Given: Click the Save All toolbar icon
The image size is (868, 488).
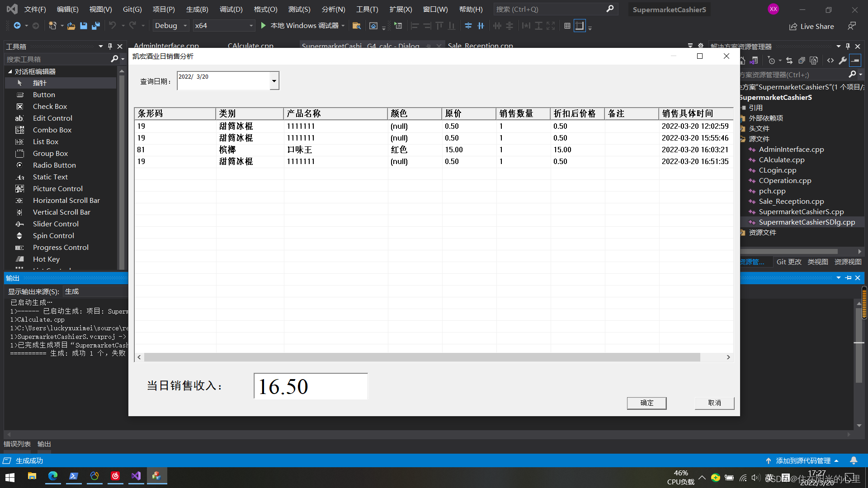Looking at the screenshot, I should click(96, 26).
